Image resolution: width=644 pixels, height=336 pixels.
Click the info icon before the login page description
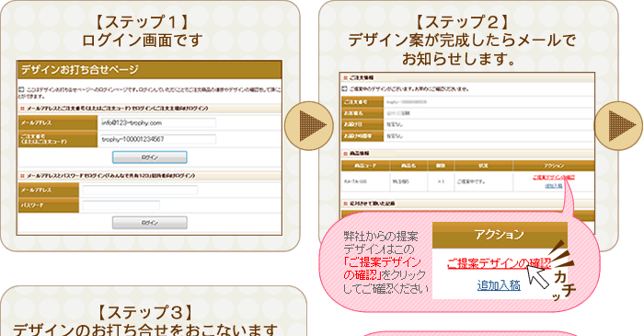pyautogui.click(x=21, y=89)
